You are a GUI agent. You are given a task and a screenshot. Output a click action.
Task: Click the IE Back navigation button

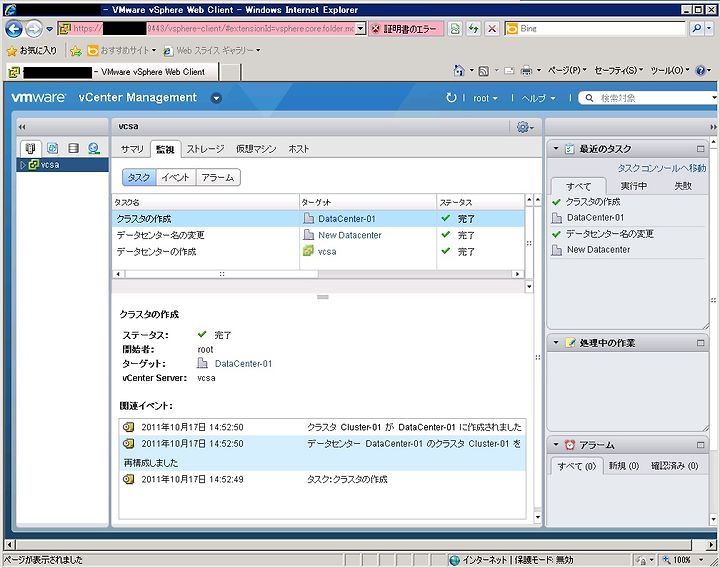tap(14, 29)
